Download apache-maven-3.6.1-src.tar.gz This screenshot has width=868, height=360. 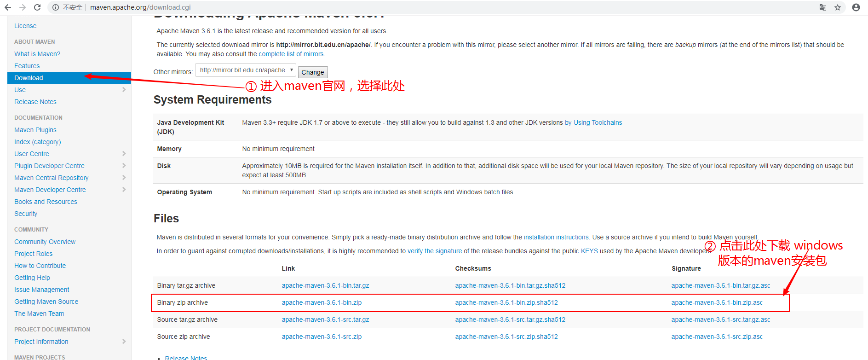pyautogui.click(x=325, y=319)
